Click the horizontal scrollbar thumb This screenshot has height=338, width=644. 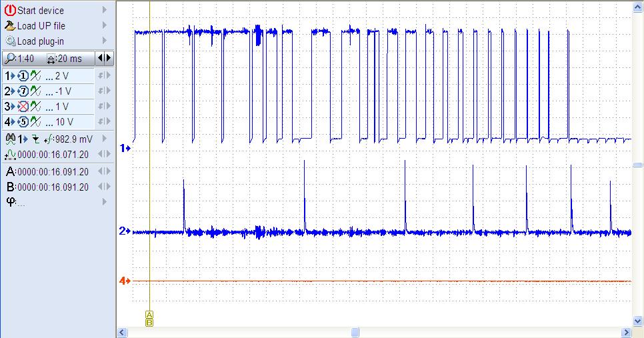click(355, 332)
